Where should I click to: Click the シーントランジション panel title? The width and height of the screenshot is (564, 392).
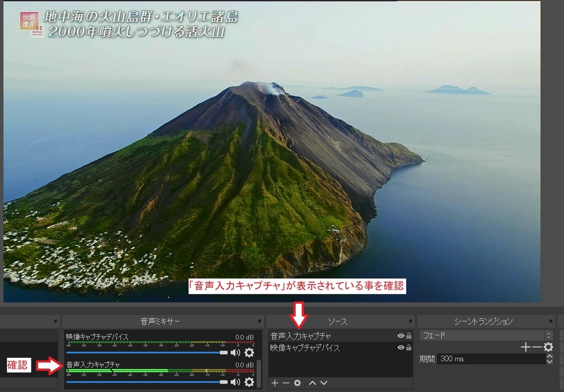click(483, 322)
